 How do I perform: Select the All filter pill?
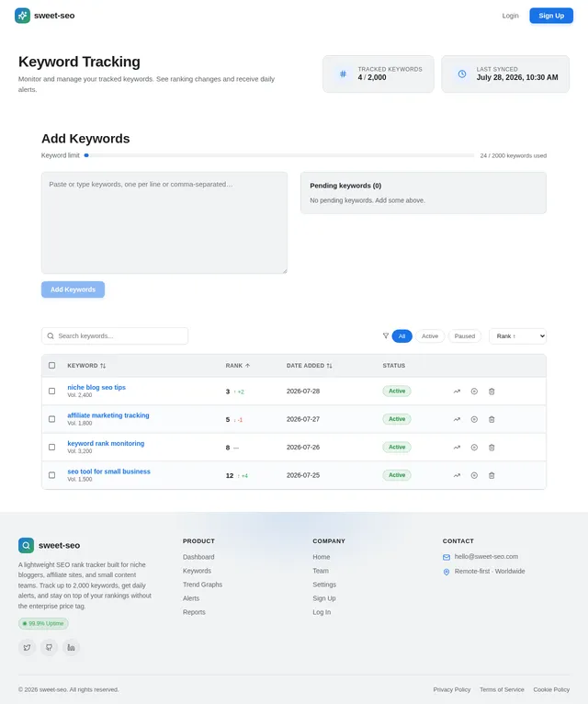402,336
